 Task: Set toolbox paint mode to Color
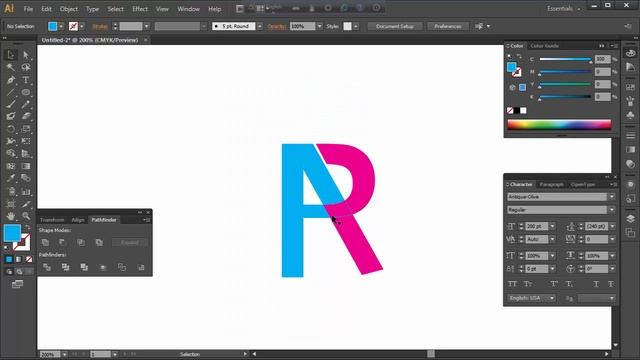[9, 259]
